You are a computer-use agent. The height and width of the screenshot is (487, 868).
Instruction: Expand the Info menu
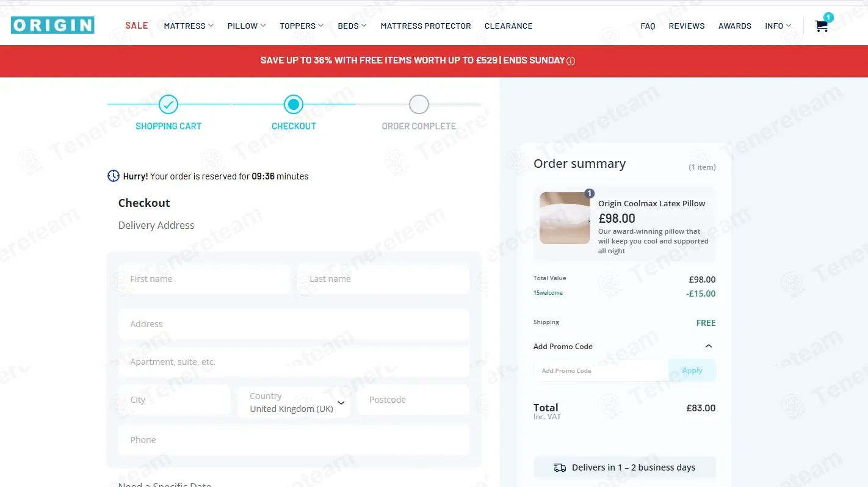click(778, 26)
